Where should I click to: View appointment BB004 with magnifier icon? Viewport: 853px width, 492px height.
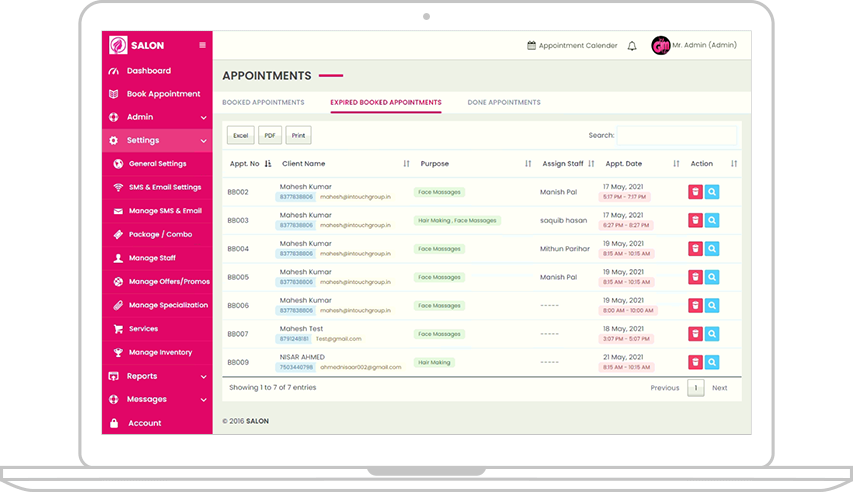tap(712, 249)
